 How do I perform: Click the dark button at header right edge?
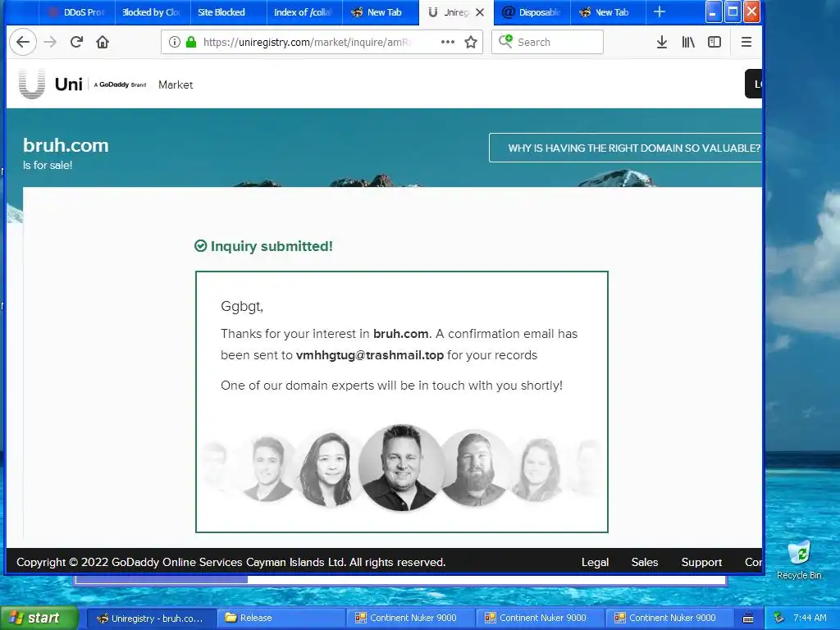pyautogui.click(x=753, y=84)
